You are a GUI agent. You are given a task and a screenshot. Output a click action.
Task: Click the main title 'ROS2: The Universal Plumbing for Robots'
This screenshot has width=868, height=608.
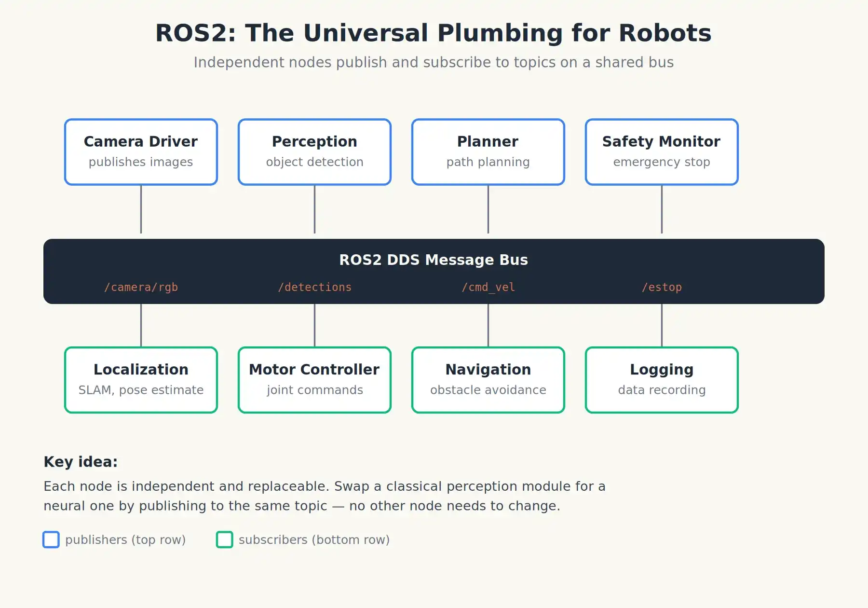pos(434,33)
